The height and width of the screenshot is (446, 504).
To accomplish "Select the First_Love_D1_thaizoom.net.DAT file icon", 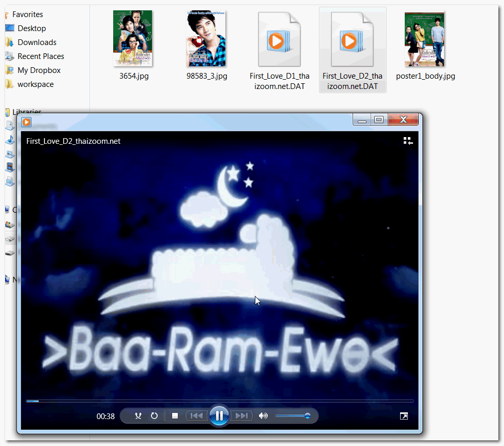I will click(279, 39).
